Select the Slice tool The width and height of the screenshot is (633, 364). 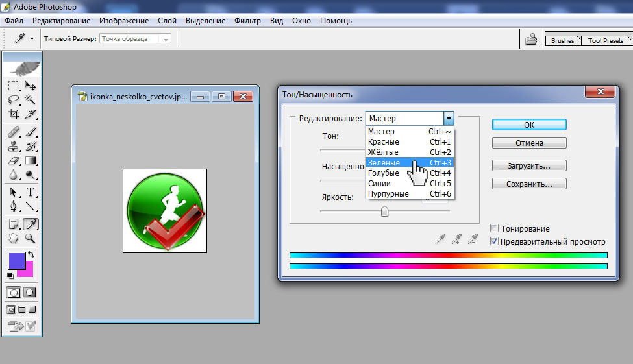[x=31, y=114]
